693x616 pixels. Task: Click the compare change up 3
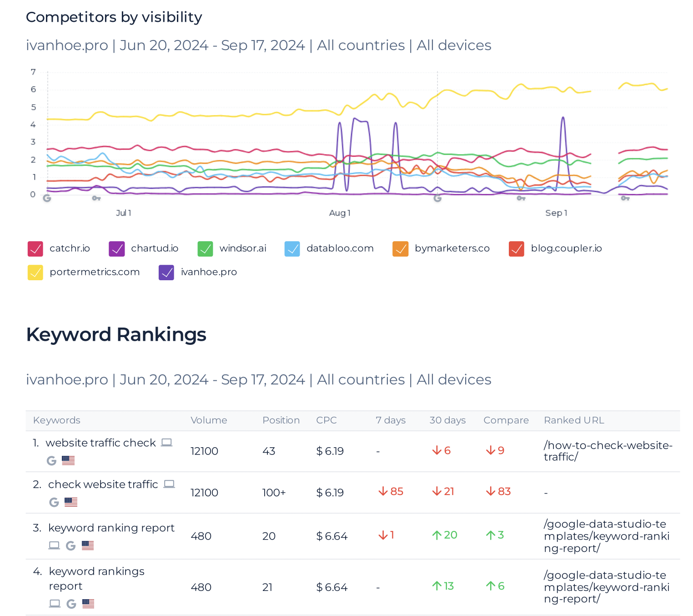(495, 535)
